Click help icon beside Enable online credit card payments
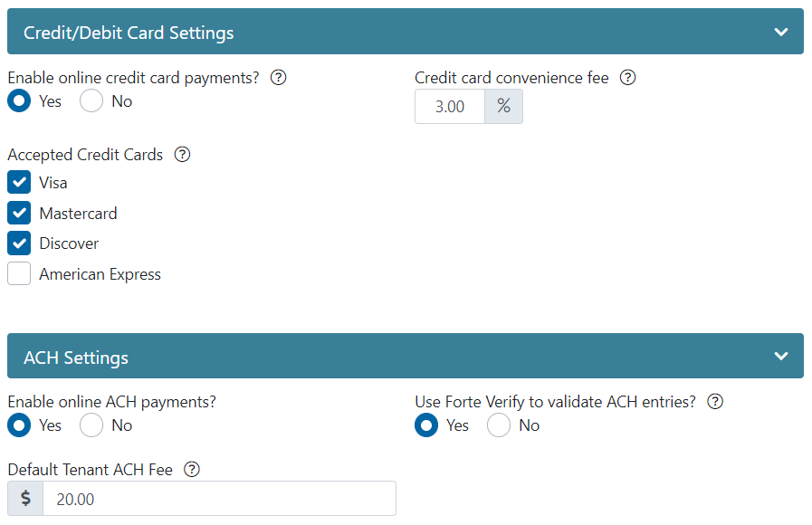812x525 pixels. click(279, 78)
